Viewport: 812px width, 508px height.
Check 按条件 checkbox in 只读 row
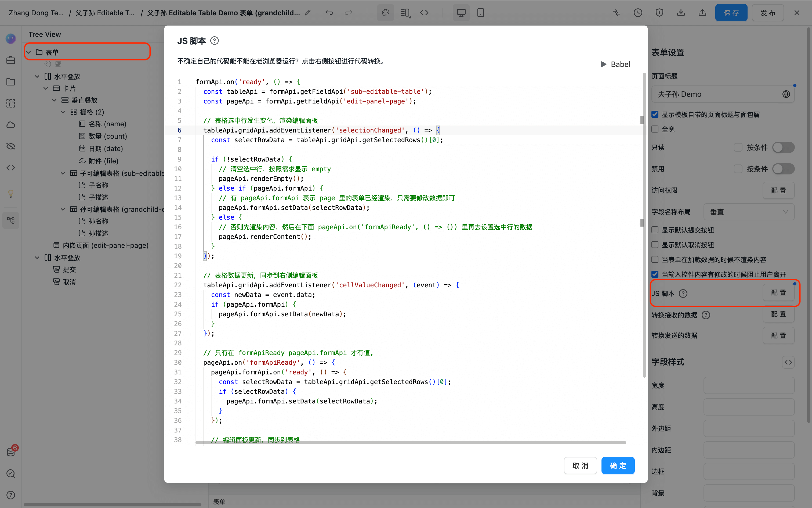pos(738,147)
